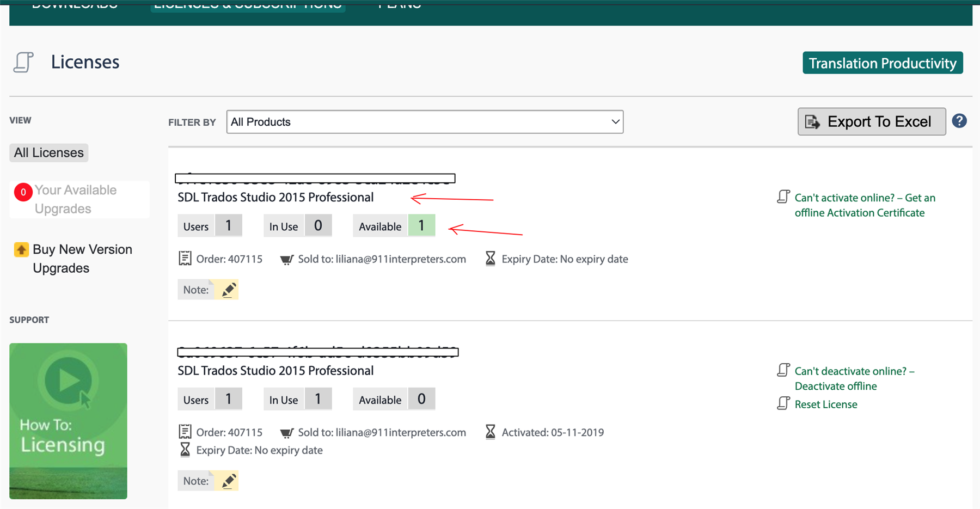Click the receipt icon in second license row
980x509 pixels.
(185, 432)
